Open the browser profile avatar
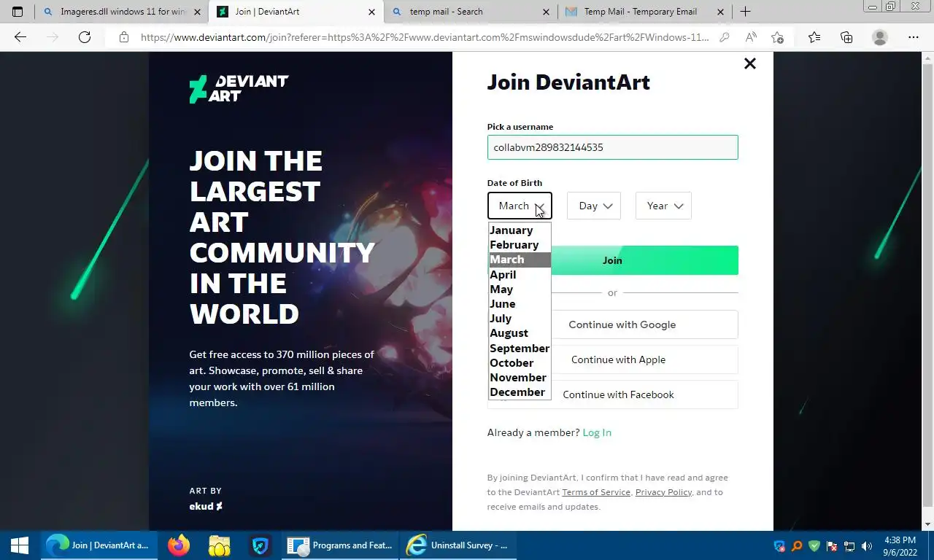This screenshot has width=934, height=560. pos(880,37)
